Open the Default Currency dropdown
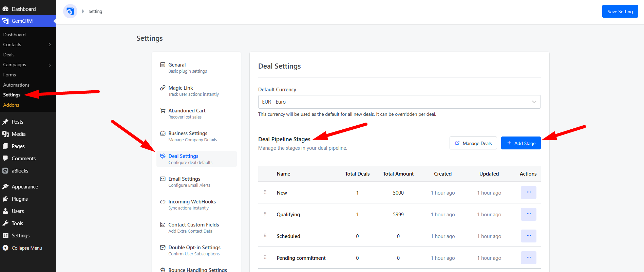 pyautogui.click(x=399, y=102)
